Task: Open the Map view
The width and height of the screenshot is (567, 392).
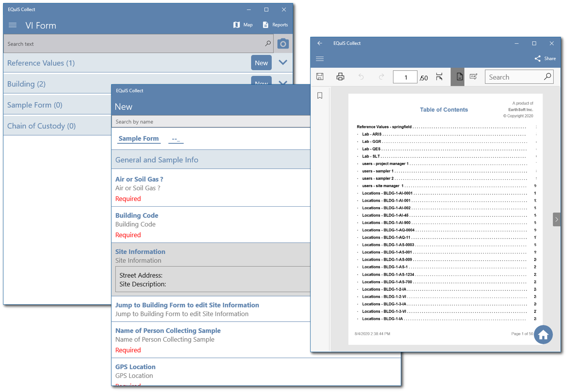Action: pyautogui.click(x=243, y=25)
